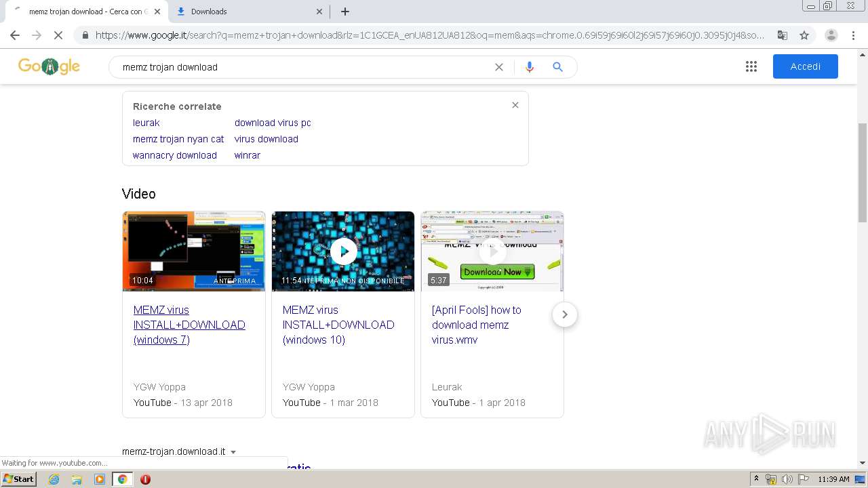Screen dimensions: 868x488
Task: Play the 5:37 April Fools video thumbnail
Action: click(x=492, y=251)
